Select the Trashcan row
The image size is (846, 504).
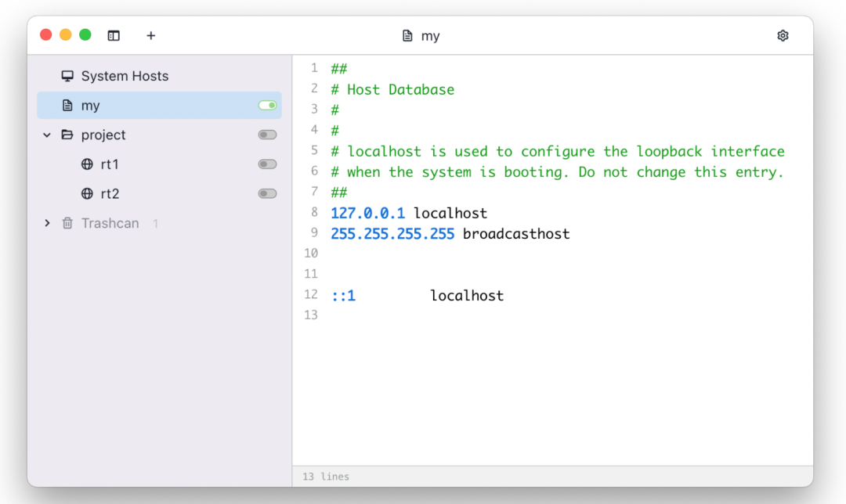pos(159,223)
